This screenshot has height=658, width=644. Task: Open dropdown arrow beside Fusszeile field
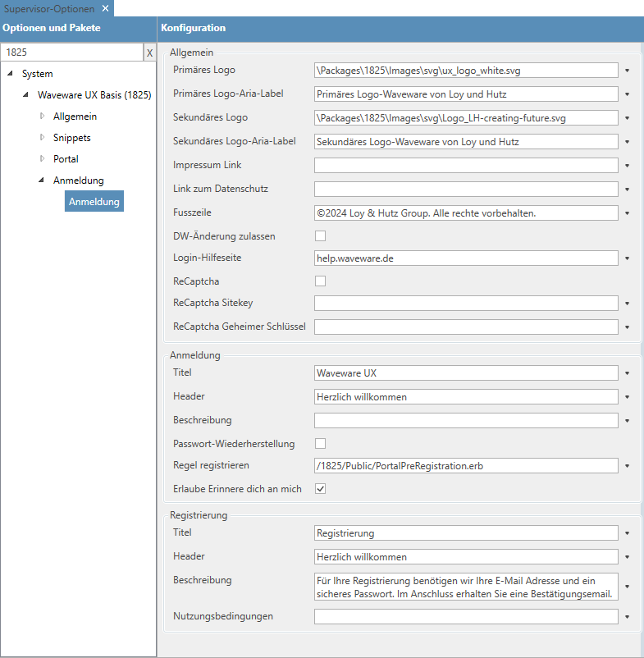click(x=627, y=213)
